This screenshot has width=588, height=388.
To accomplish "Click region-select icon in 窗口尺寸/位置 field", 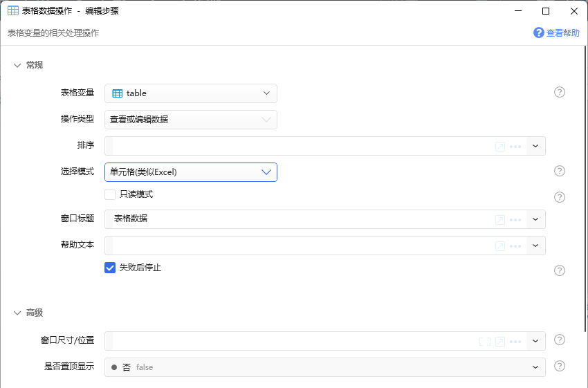I will click(485, 342).
